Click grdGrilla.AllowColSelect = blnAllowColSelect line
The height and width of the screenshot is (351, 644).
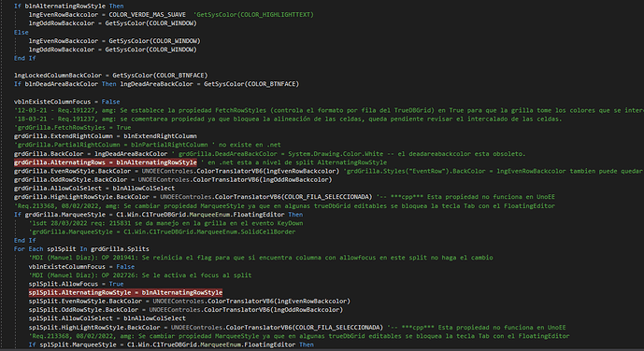94,189
